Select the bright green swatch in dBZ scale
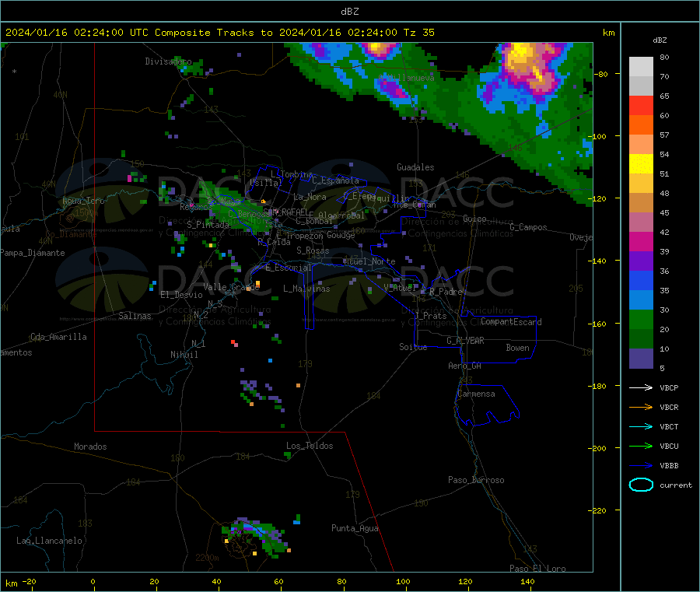The image size is (700, 592). (641, 319)
